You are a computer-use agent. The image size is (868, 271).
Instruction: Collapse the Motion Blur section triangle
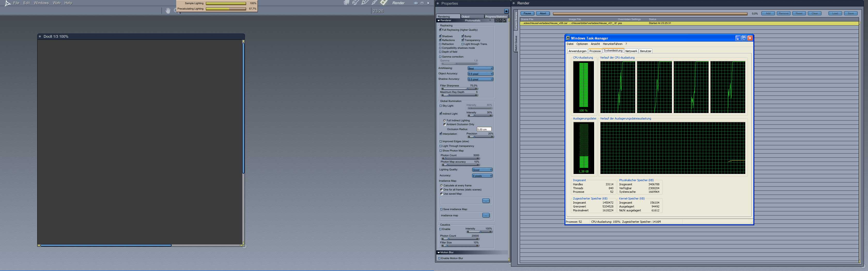click(438, 252)
